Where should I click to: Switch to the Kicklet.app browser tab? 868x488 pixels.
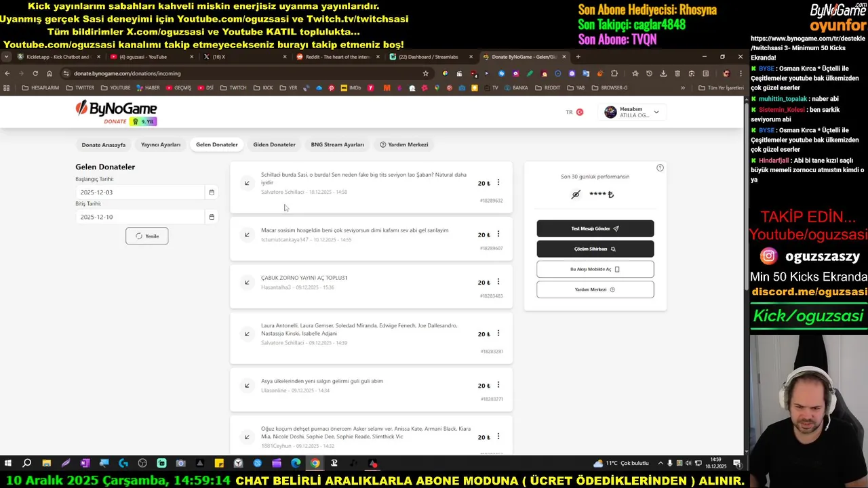[58, 57]
